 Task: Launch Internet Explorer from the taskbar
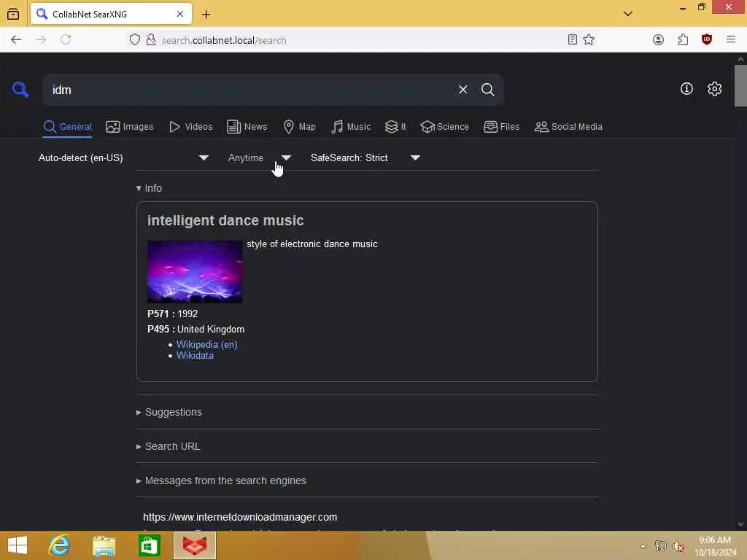pos(59,545)
